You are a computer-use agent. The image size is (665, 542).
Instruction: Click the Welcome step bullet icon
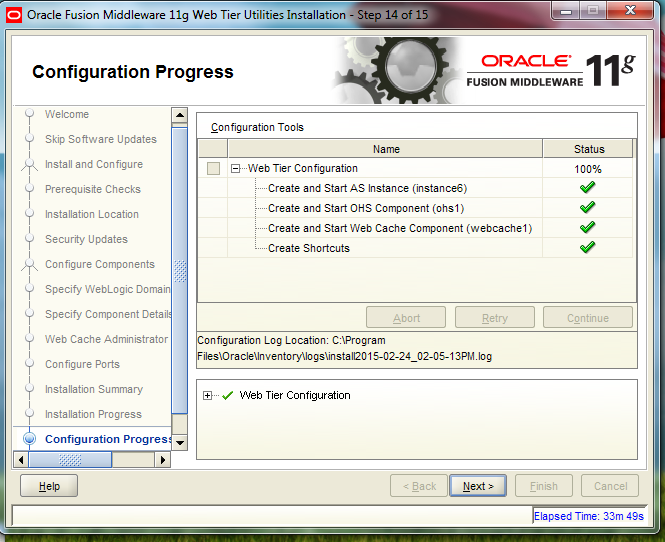(29, 113)
